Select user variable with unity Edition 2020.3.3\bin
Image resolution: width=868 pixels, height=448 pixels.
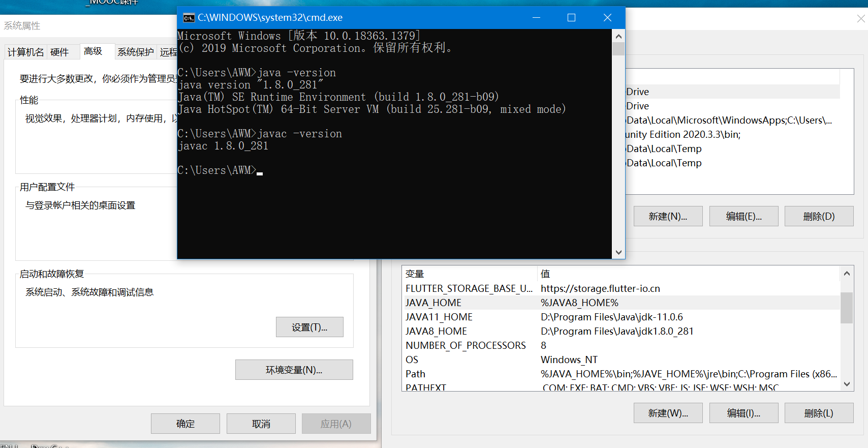732,134
